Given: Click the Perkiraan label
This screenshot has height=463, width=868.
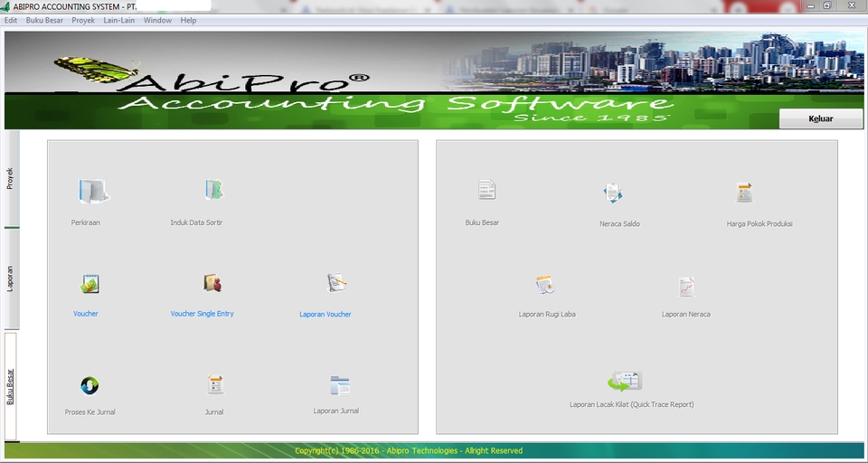Looking at the screenshot, I should [x=86, y=222].
